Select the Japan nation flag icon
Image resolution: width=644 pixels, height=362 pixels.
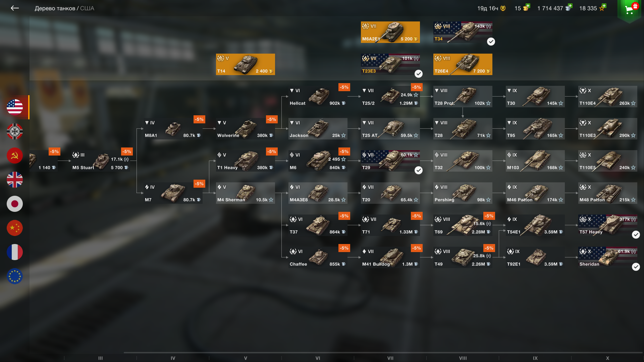(15, 204)
